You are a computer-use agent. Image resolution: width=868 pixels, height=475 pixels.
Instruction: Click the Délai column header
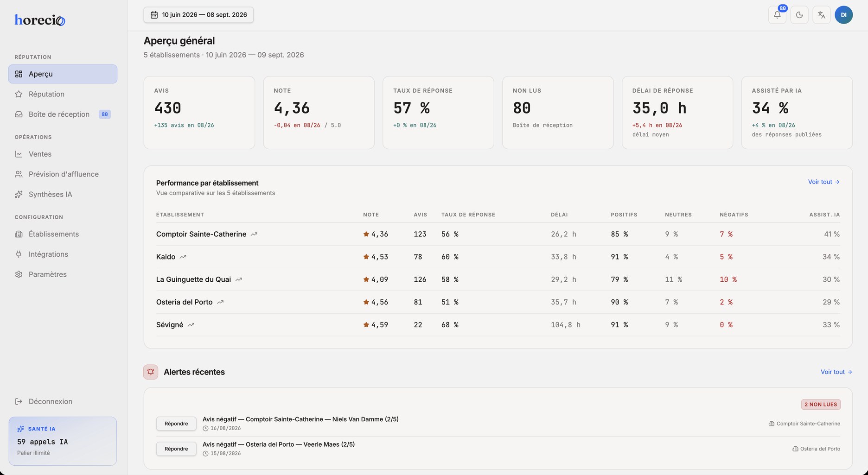point(559,215)
